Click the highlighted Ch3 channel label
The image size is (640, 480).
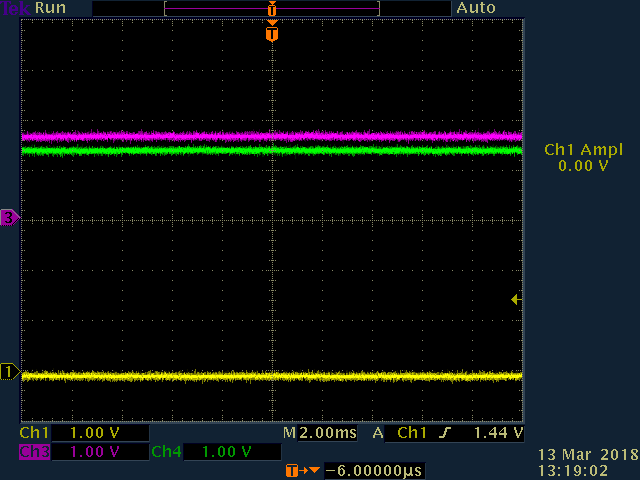point(35,452)
